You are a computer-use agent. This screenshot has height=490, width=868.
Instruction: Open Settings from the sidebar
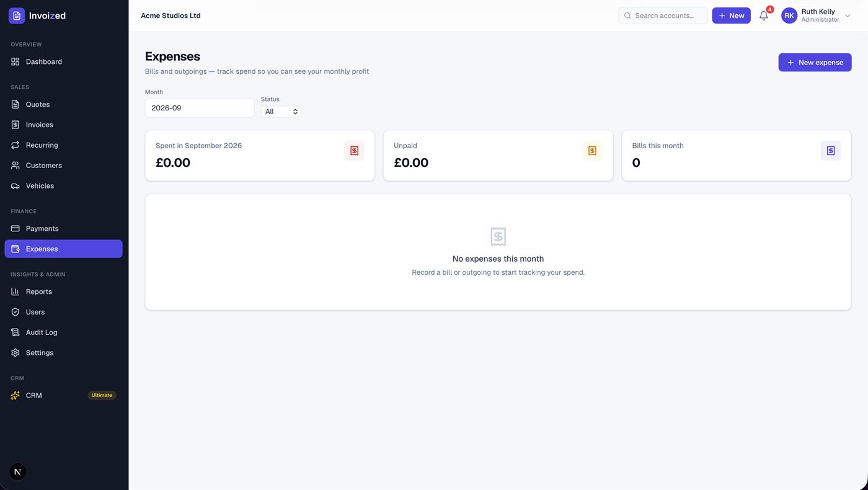coord(63,353)
